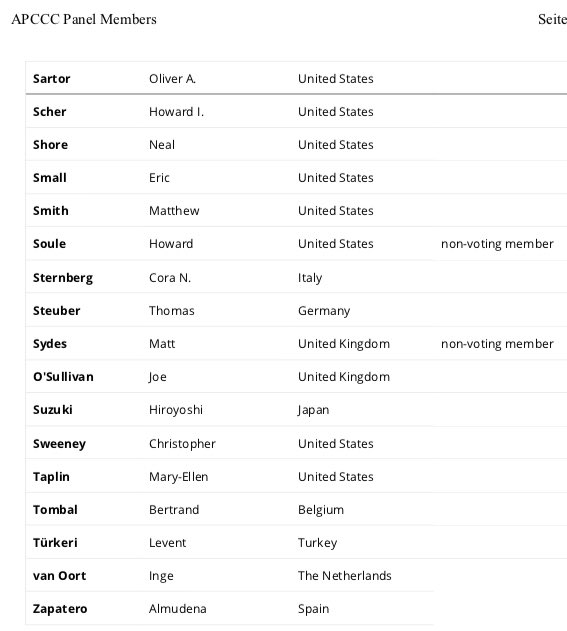The height and width of the screenshot is (631, 567).
Task: Select Italy in the Sternberg row
Action: (310, 278)
